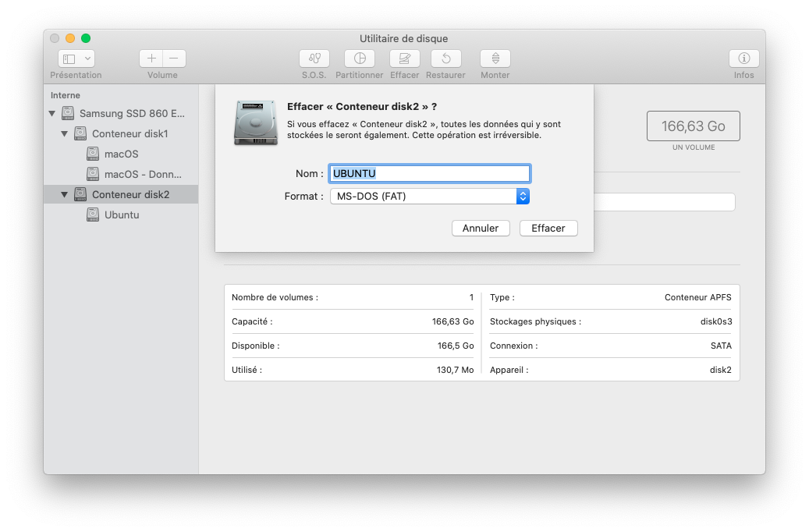
Task: Click the 130,7 Mo Utilisé value
Action: point(455,370)
